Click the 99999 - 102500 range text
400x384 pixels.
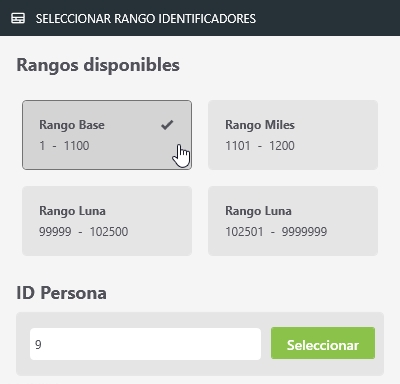point(84,232)
